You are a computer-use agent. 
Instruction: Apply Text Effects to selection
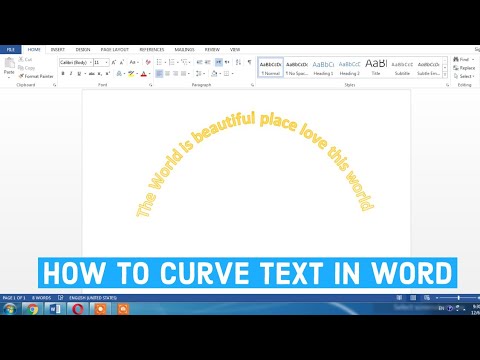119,74
